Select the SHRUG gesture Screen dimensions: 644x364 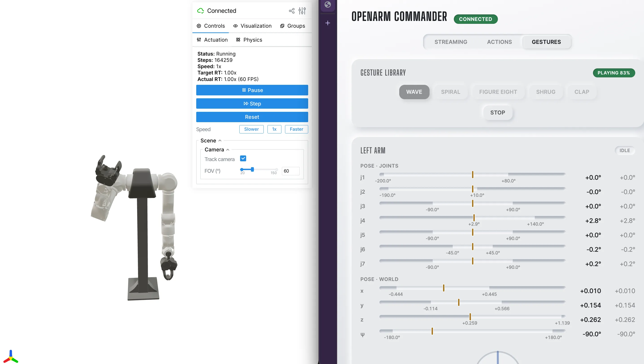(546, 92)
